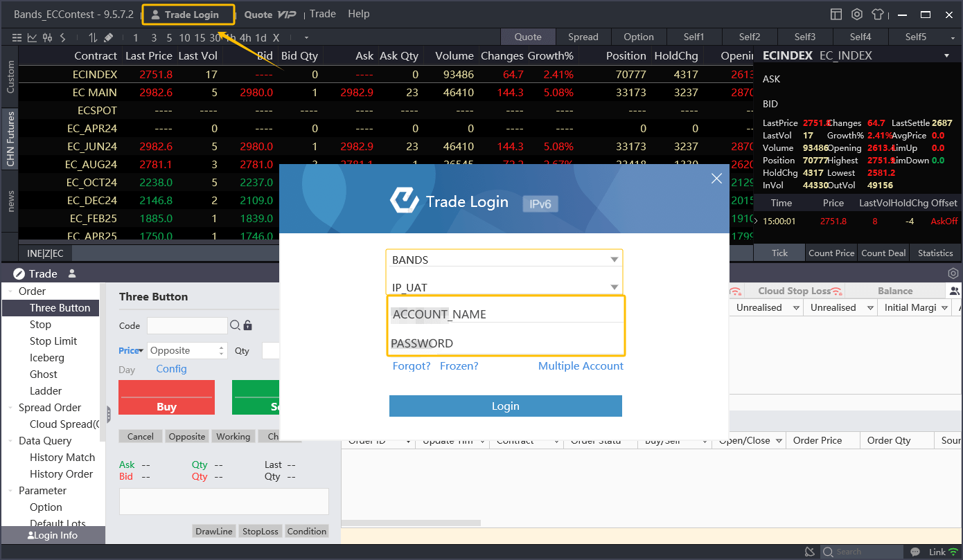Click the Config link
This screenshot has width=963, height=560.
click(x=171, y=369)
